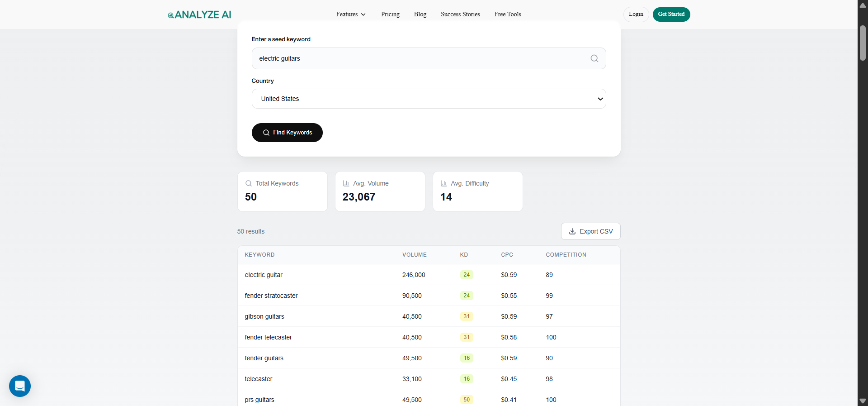Viewport: 868px width, 406px height.
Task: Click the Avg. Difficulty bar chart icon
Action: pyautogui.click(x=443, y=183)
